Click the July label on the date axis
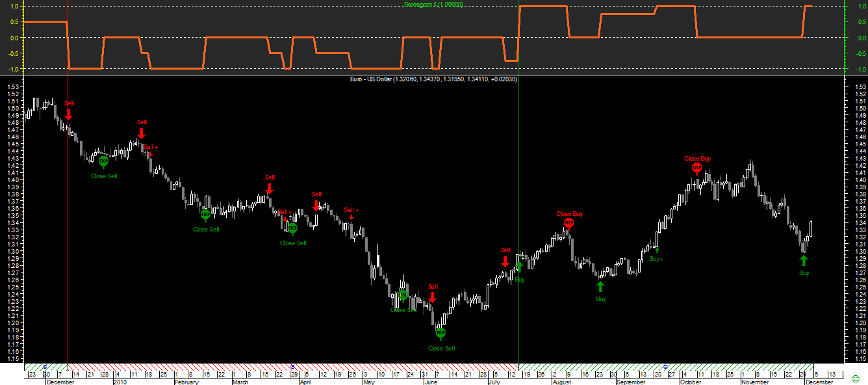The image size is (868, 385). click(x=493, y=382)
